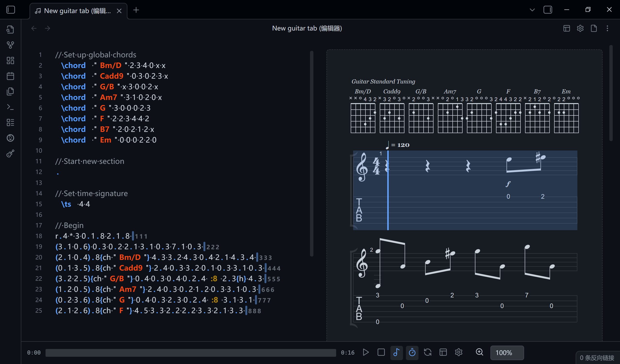Click the Em chord diagram
620x364 pixels.
click(566, 111)
